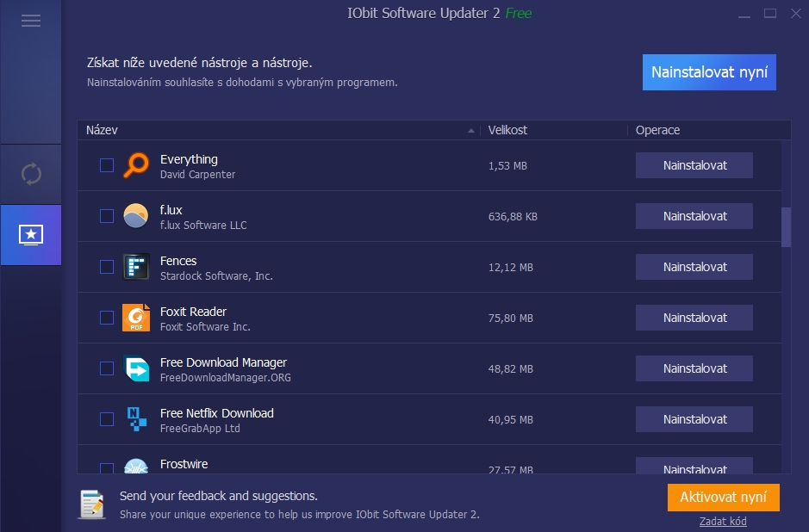Viewport: 809px width, 532px height.
Task: Click the Foxit Reader app icon
Action: click(136, 318)
